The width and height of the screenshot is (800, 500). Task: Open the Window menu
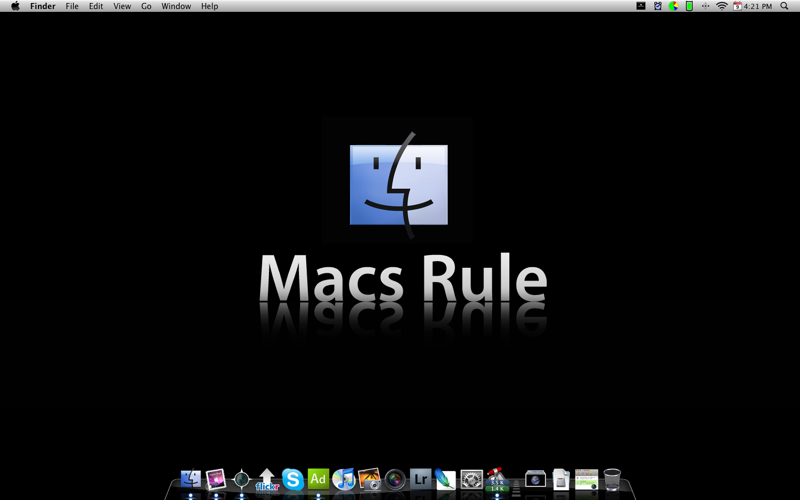[176, 6]
